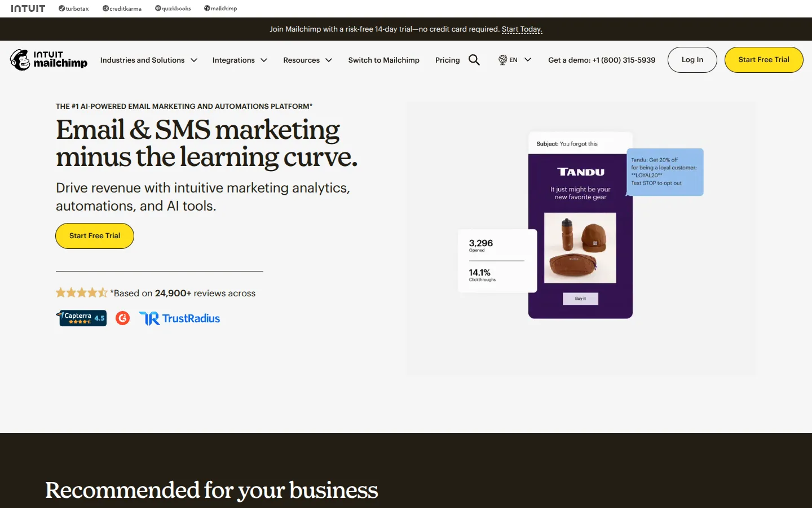
Task: Click the Buy it button in preview
Action: (x=580, y=299)
